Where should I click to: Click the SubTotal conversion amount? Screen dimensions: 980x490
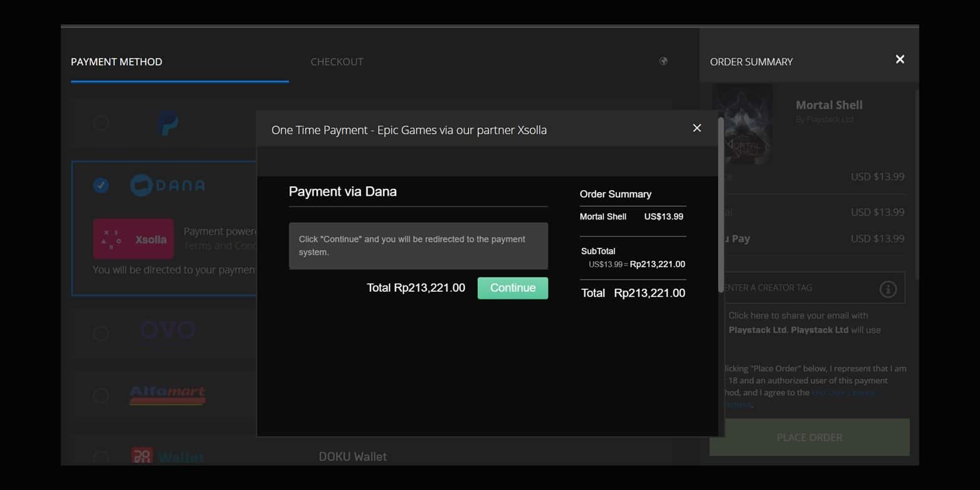pyautogui.click(x=636, y=264)
